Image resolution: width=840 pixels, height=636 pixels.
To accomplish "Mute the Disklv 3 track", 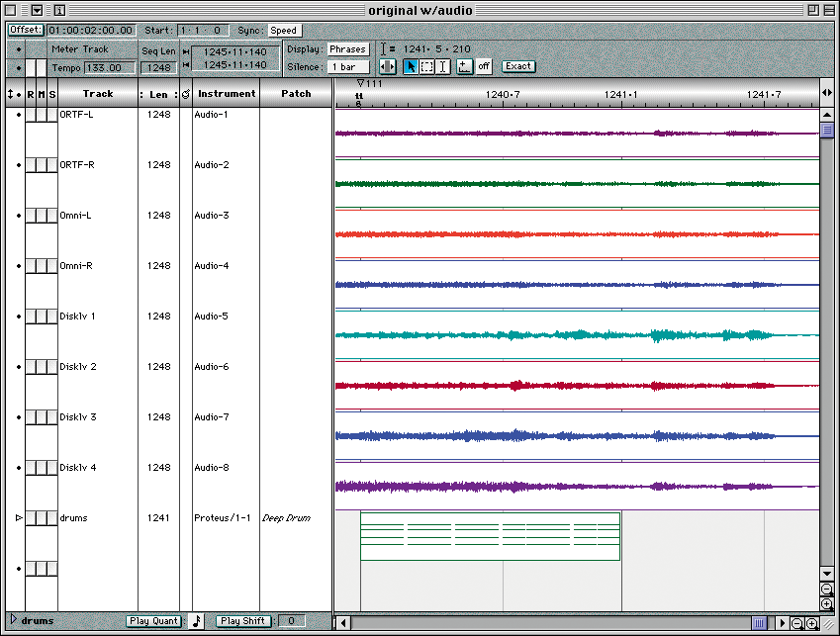I will [42, 417].
